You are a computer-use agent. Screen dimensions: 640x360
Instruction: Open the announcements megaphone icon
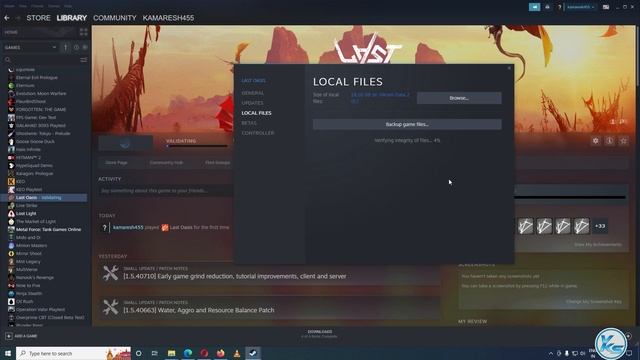(534, 7)
